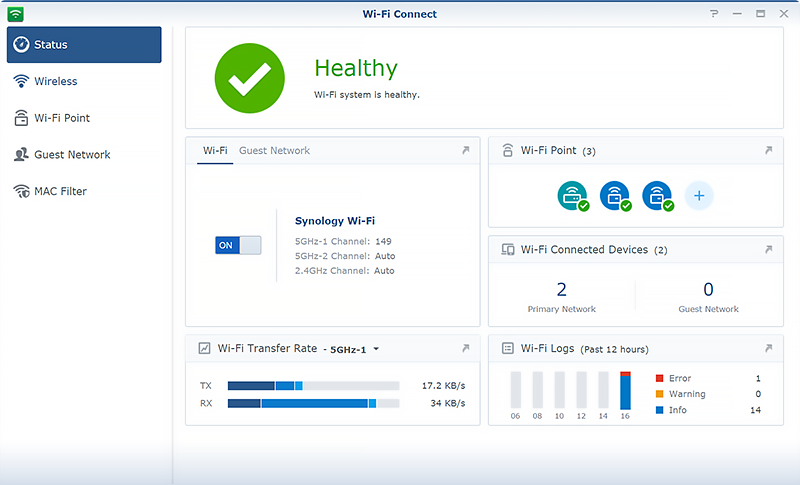Click the red Error legend swatch
The height and width of the screenshot is (485, 800).
coord(659,378)
